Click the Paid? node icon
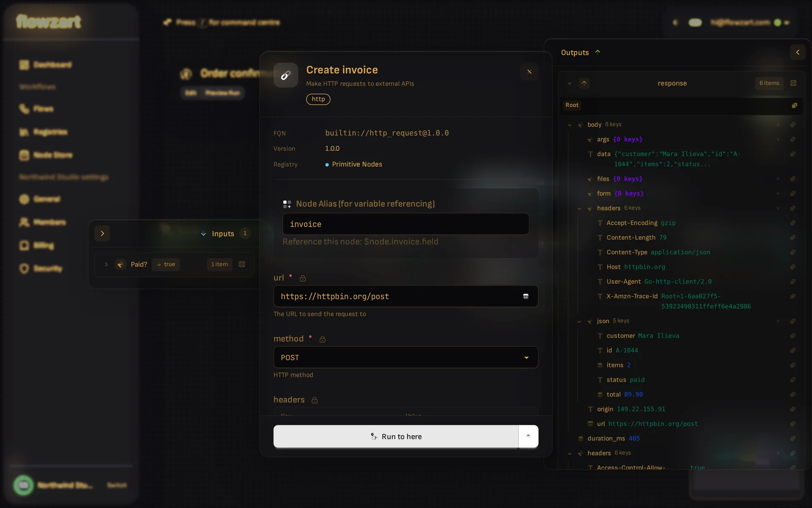Screen dimensions: 812x508 pos(121,264)
